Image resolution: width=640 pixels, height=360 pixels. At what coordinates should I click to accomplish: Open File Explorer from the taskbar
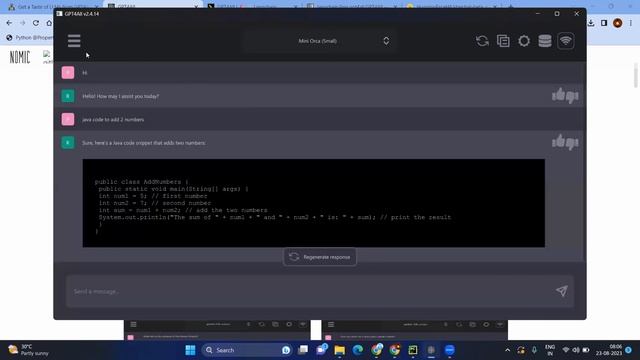(x=339, y=350)
